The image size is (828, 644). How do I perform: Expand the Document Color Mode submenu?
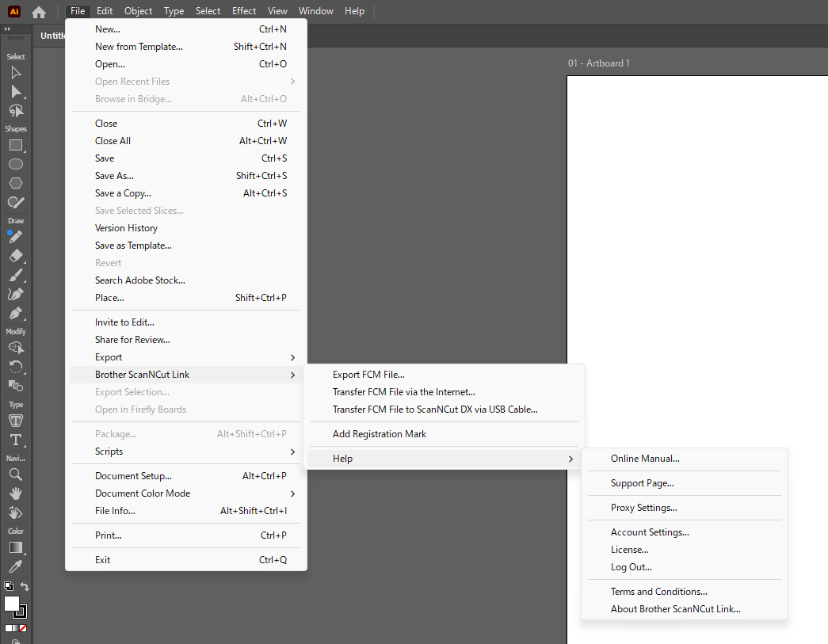coord(186,493)
